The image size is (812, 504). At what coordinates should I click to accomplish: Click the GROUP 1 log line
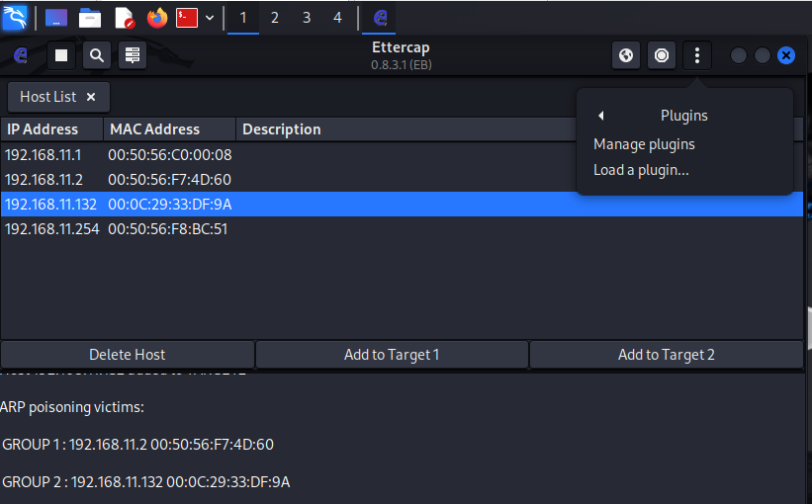point(137,445)
